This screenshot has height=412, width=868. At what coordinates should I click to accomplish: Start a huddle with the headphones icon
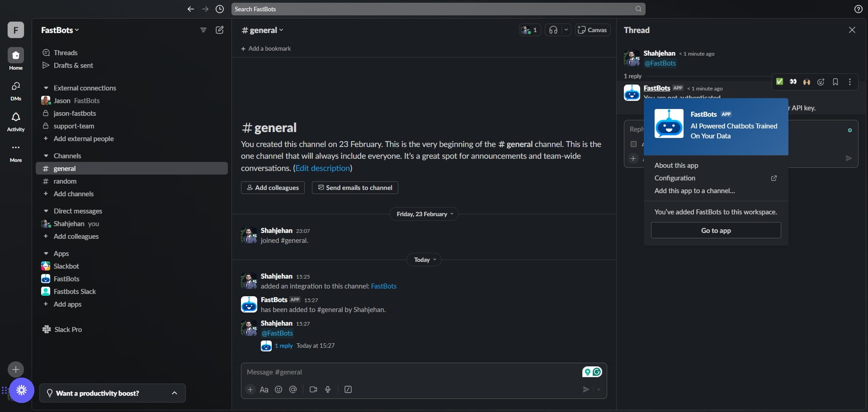[553, 30]
